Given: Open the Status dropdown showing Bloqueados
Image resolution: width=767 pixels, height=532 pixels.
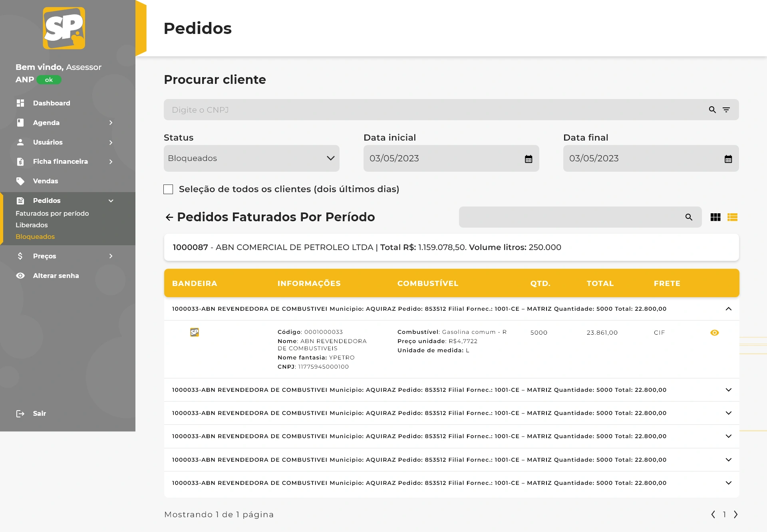Looking at the screenshot, I should 252,159.
